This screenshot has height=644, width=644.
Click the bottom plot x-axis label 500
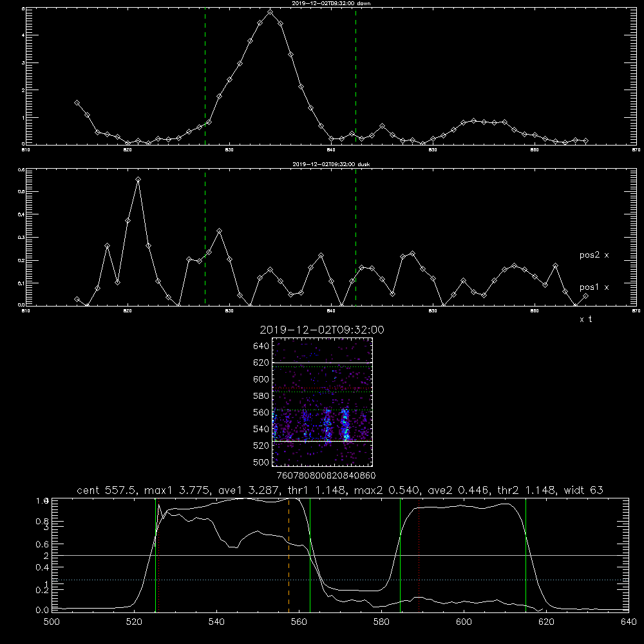(52, 621)
